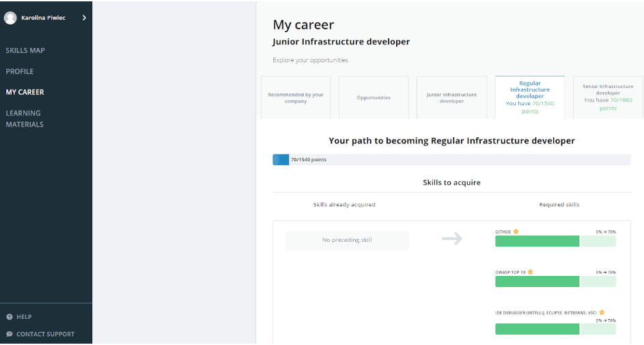
Task: Go to Profile in sidebar
Action: tap(20, 71)
